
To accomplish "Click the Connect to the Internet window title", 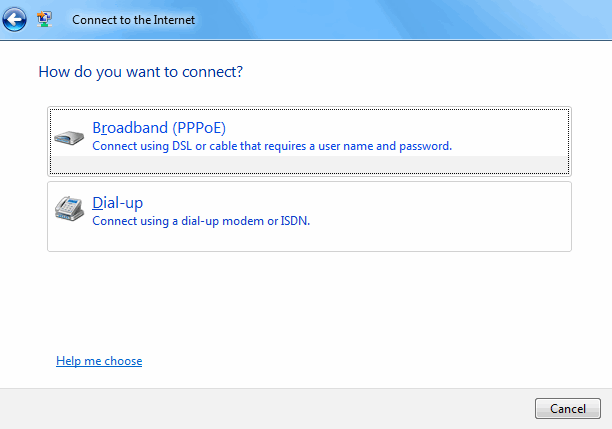I will tap(133, 20).
